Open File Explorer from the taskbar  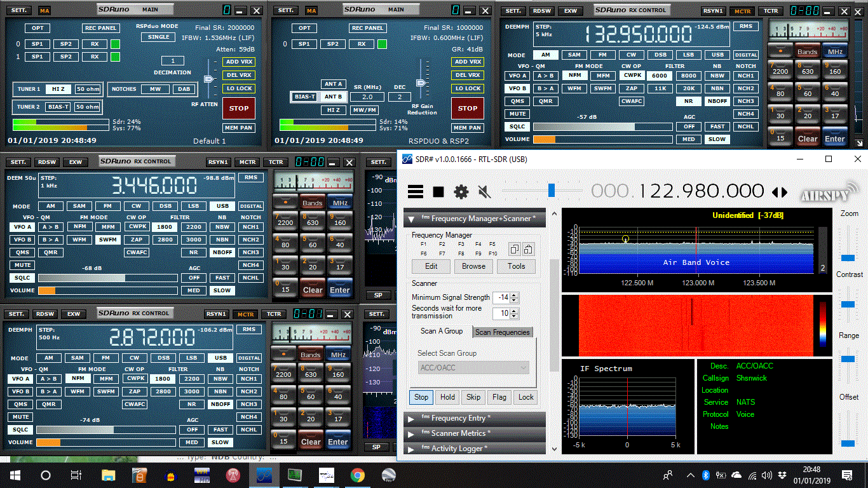point(109,475)
